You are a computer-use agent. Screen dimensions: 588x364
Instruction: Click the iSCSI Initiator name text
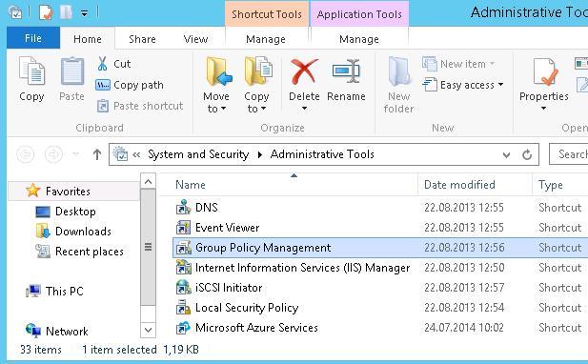click(229, 288)
